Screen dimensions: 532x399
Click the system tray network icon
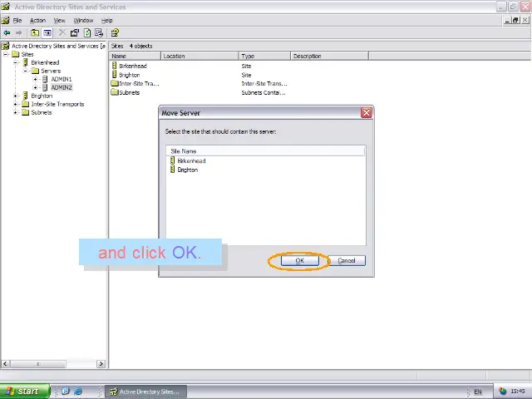(x=502, y=392)
